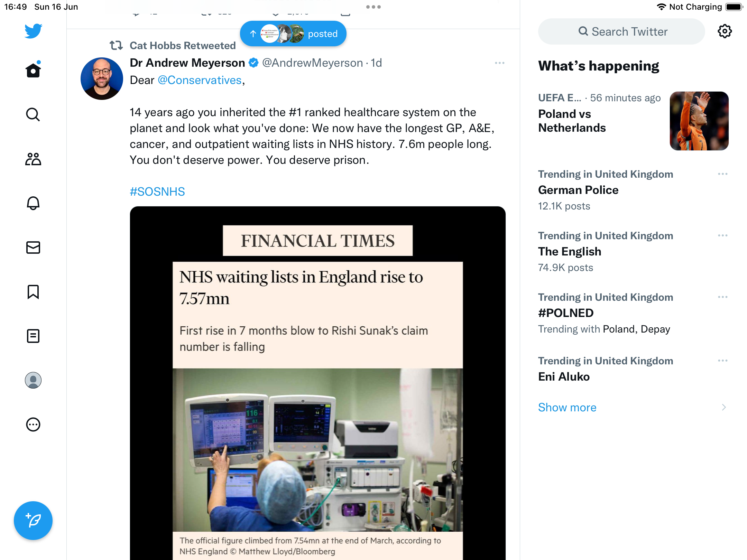Open Notifications bell icon
This screenshot has height=560, width=747.
pyautogui.click(x=33, y=203)
